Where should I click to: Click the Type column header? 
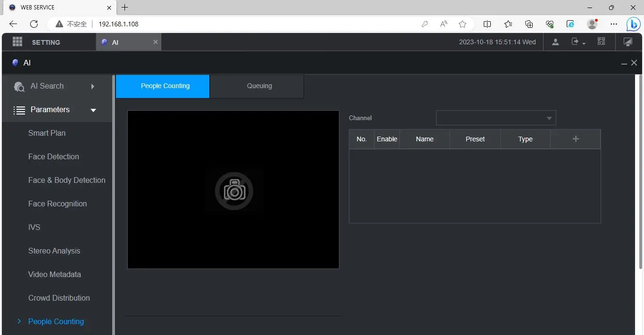tap(525, 139)
